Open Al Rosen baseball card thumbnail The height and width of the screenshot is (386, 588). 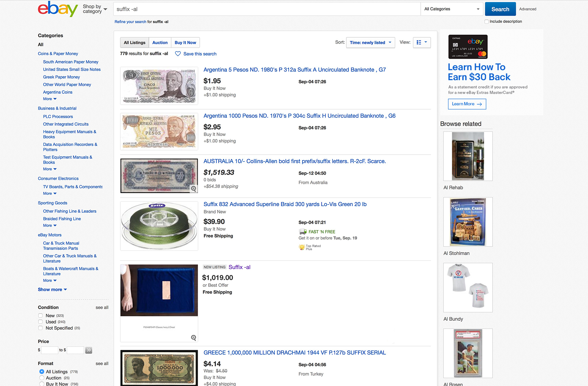coord(468,353)
